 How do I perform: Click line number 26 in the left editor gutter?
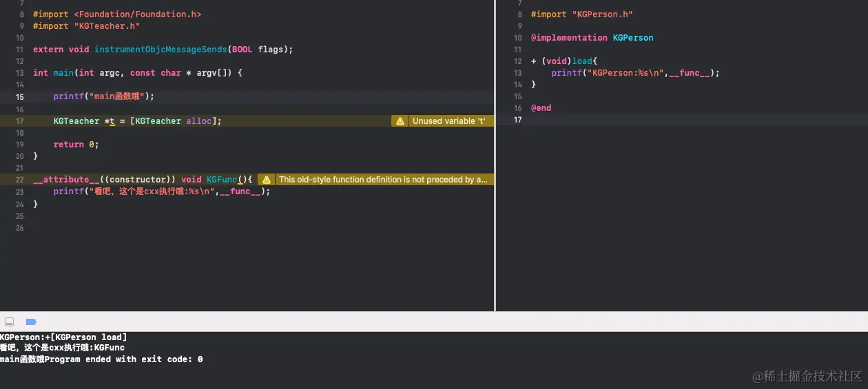pos(19,228)
